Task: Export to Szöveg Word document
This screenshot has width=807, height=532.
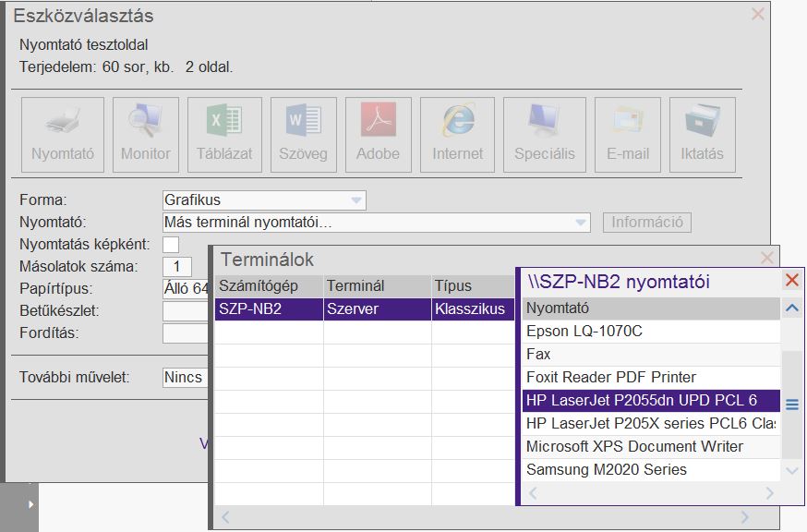Action: [303, 135]
